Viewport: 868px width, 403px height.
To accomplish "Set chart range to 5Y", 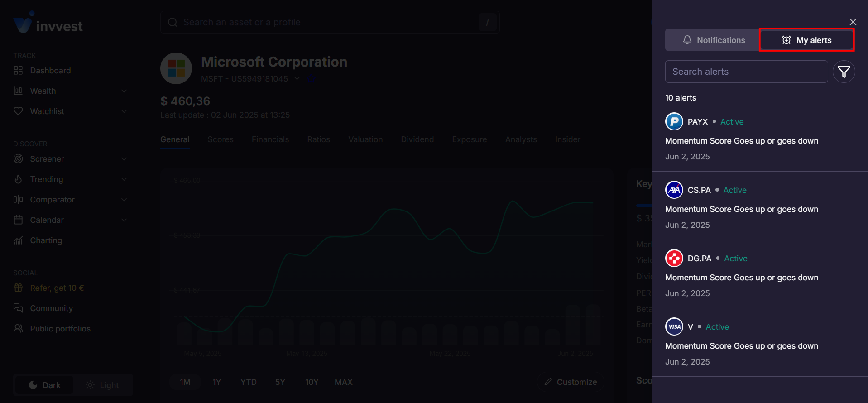I will [x=280, y=382].
